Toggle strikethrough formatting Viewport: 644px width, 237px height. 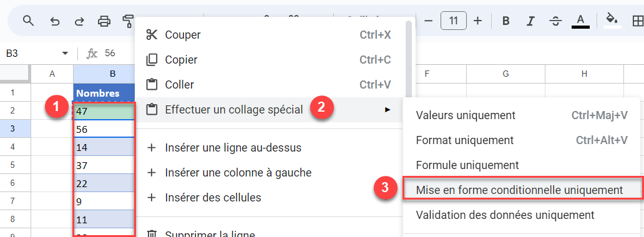click(x=555, y=21)
